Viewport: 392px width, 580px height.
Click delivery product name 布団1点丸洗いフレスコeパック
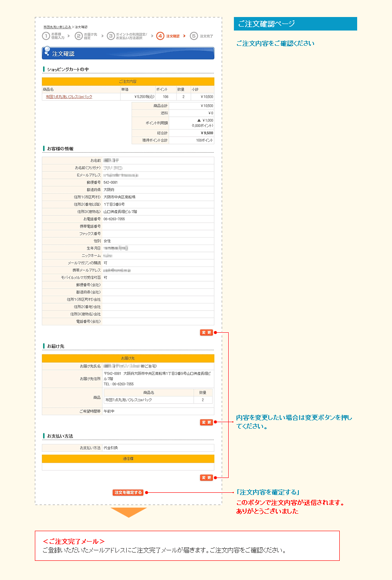(x=129, y=400)
